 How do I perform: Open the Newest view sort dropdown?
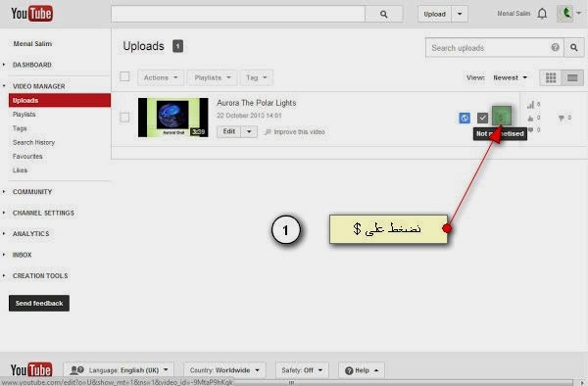[x=510, y=77]
